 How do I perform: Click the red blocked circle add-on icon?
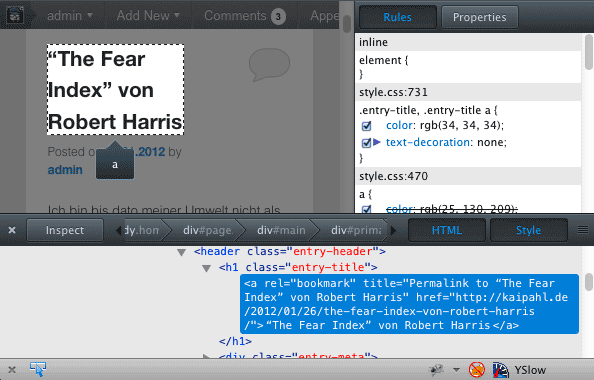point(477,369)
